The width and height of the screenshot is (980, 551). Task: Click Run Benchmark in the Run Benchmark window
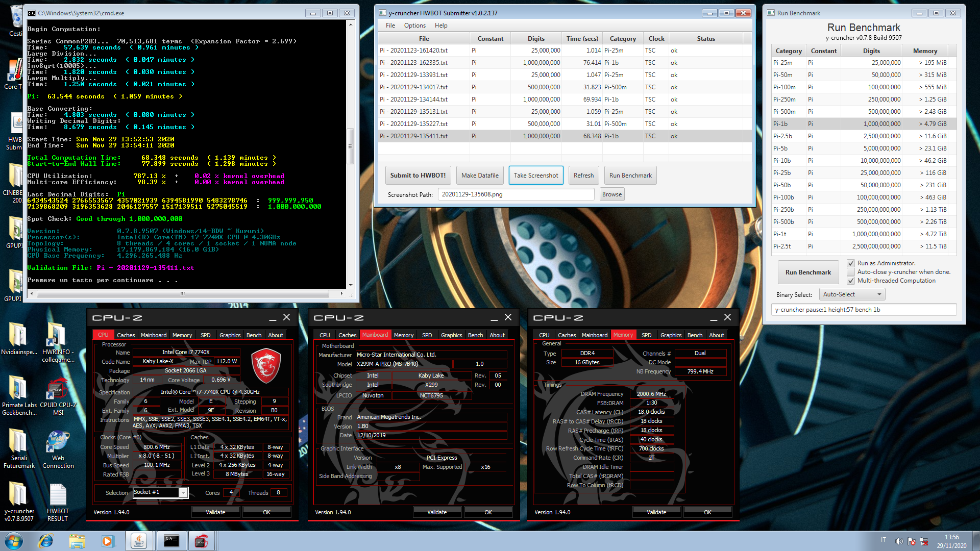(x=808, y=272)
